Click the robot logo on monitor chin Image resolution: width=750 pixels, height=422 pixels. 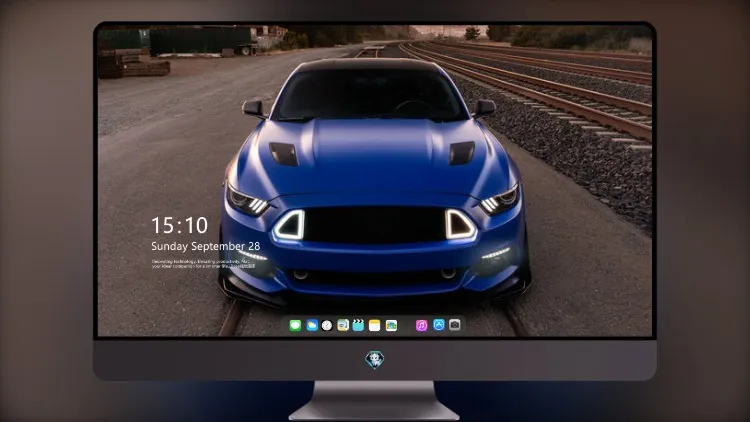(375, 360)
